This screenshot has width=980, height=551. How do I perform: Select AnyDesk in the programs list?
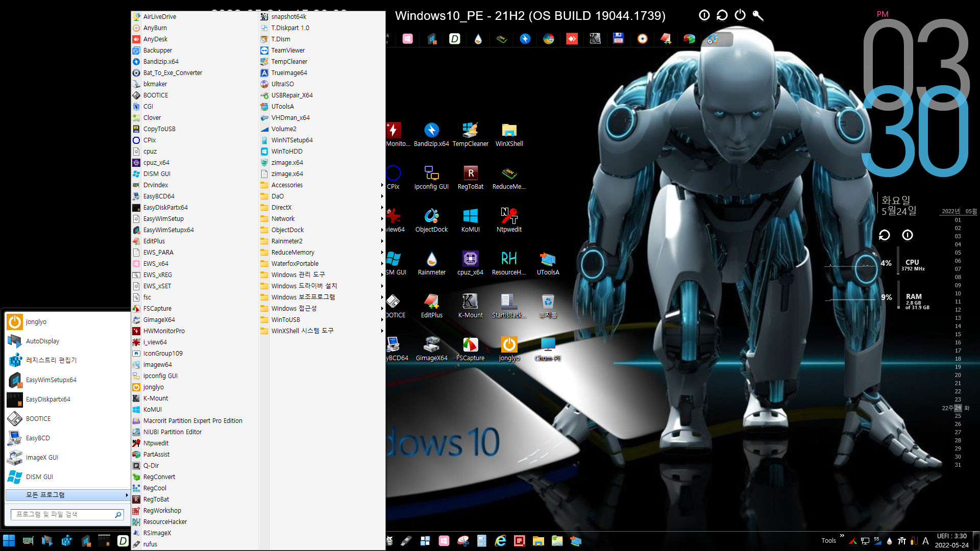coord(194,39)
